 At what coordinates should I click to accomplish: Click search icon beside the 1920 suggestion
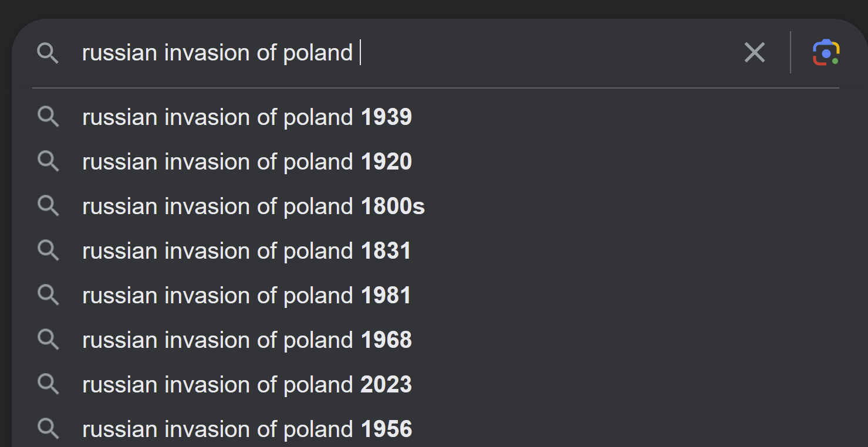point(48,161)
